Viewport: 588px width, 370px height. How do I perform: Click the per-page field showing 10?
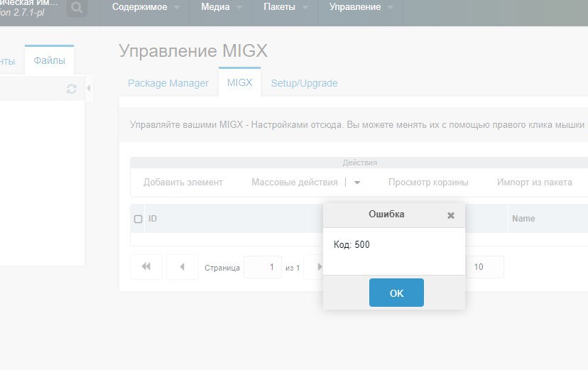484,267
